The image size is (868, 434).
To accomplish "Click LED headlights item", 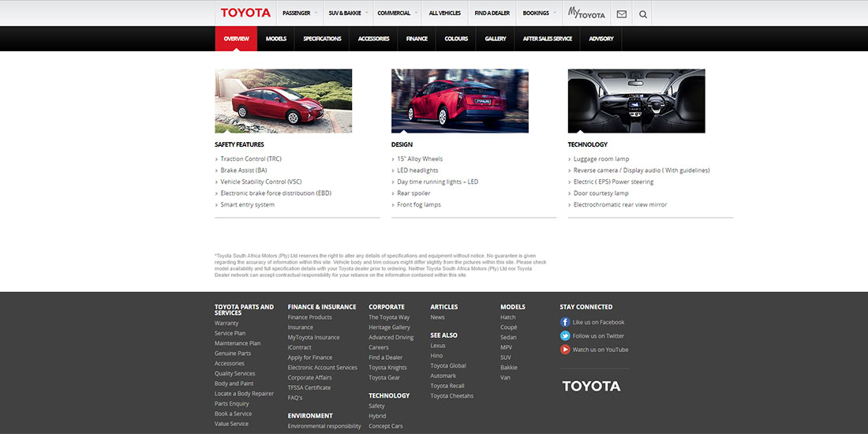I will click(x=417, y=170).
